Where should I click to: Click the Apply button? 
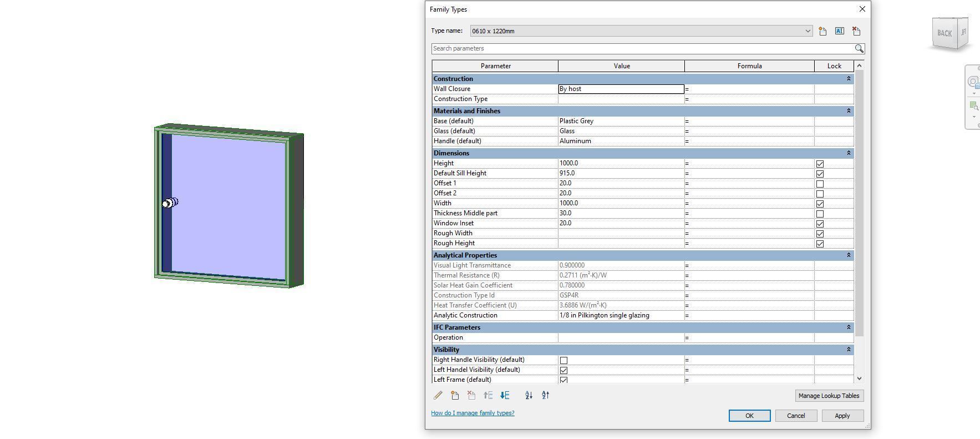[x=842, y=416]
